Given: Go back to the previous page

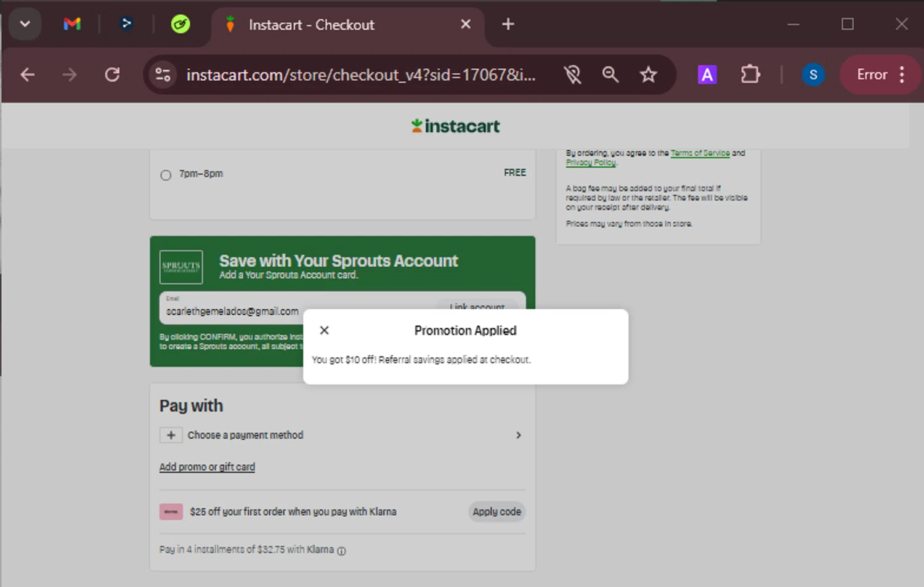Looking at the screenshot, I should (x=28, y=75).
